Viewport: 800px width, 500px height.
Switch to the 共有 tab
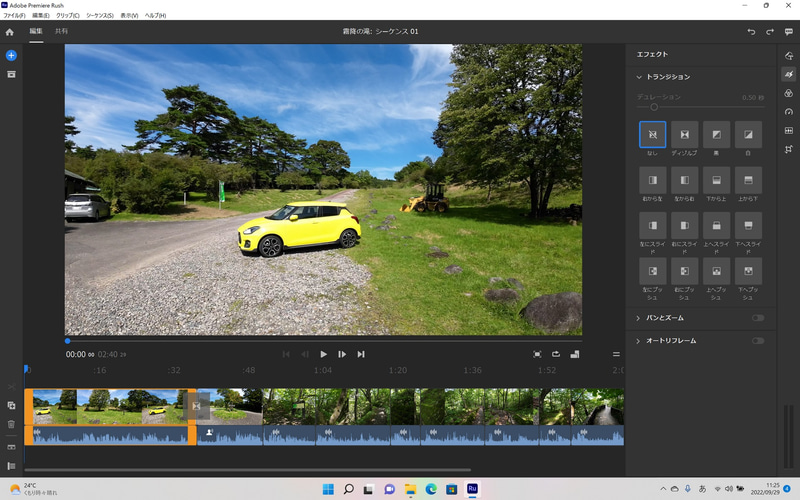click(62, 32)
